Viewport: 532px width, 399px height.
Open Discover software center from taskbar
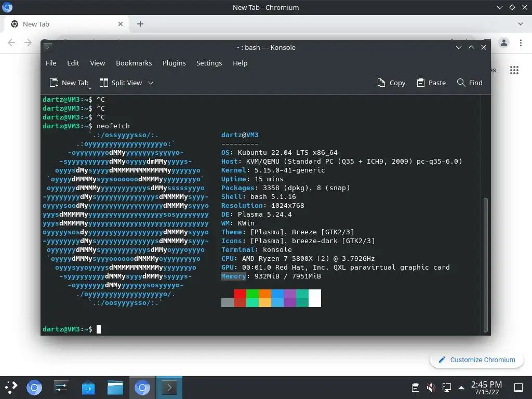coord(88,388)
